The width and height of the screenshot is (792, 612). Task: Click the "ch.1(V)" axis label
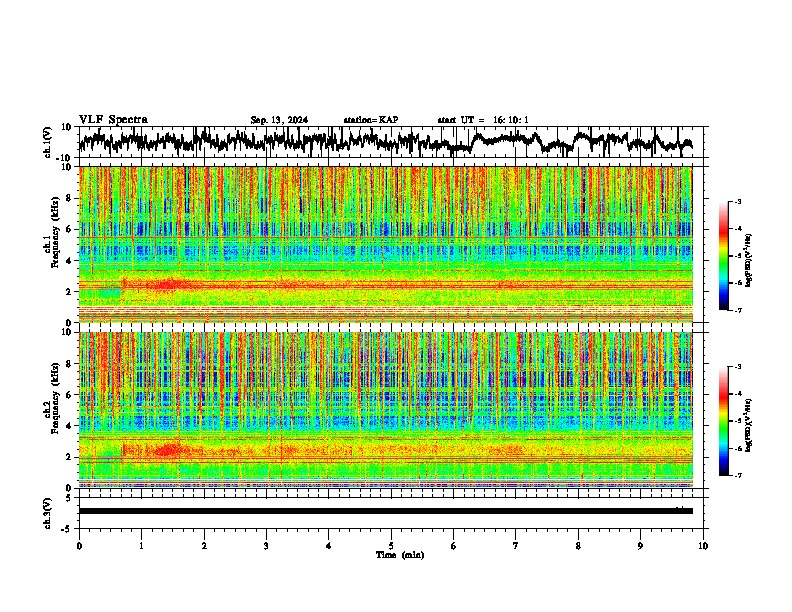click(48, 142)
